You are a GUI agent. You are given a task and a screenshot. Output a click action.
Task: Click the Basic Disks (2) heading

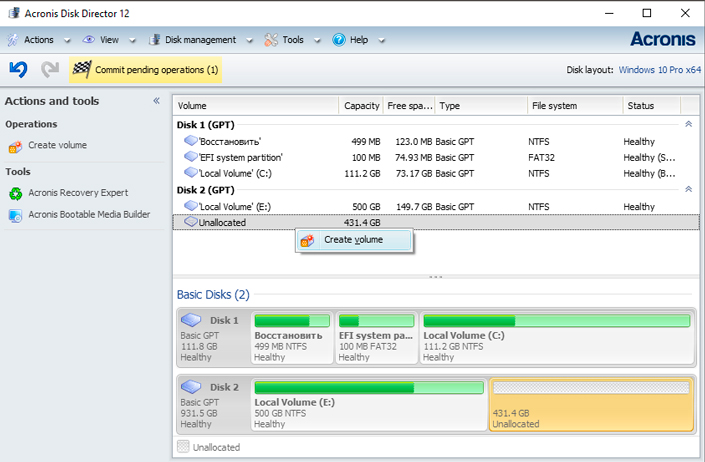coord(213,295)
